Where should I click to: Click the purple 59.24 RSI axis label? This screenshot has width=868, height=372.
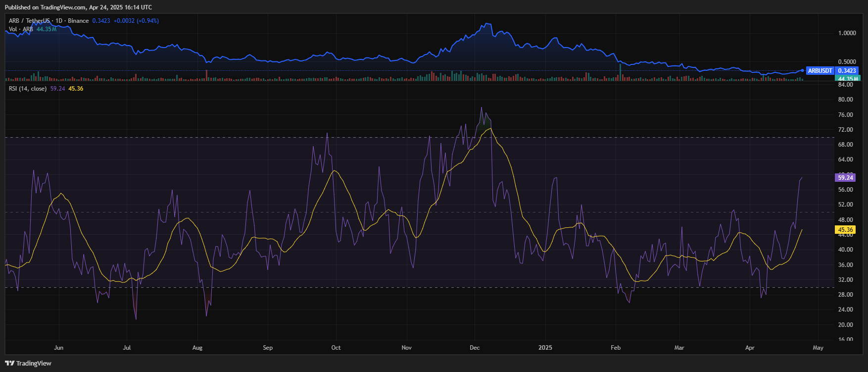pyautogui.click(x=845, y=177)
